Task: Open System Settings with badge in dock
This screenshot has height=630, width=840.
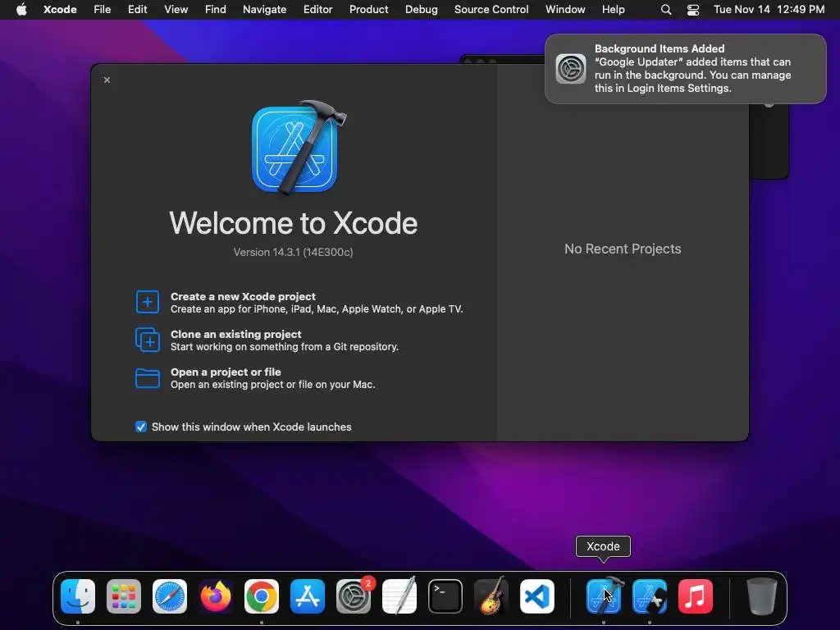Action: click(354, 596)
